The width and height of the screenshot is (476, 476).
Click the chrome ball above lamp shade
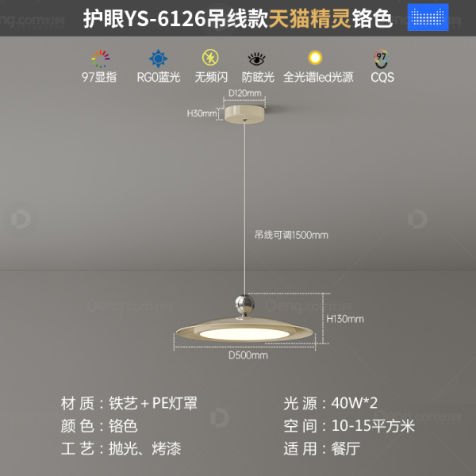[x=244, y=303]
